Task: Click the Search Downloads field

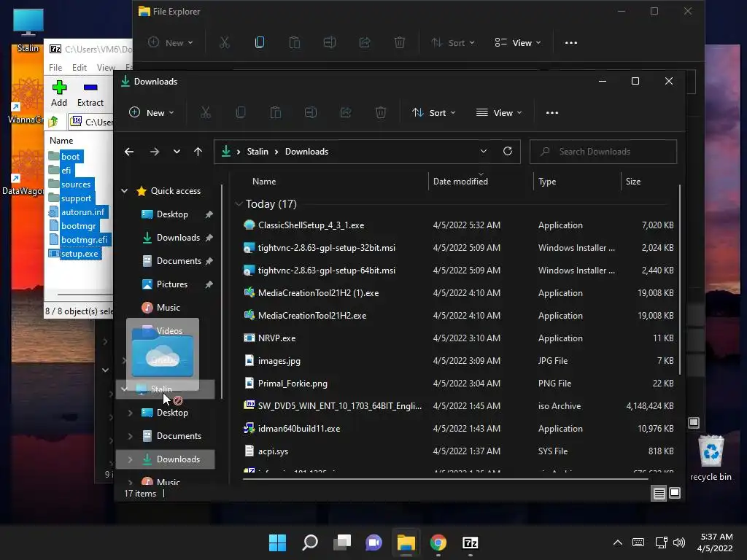Action: pyautogui.click(x=603, y=152)
